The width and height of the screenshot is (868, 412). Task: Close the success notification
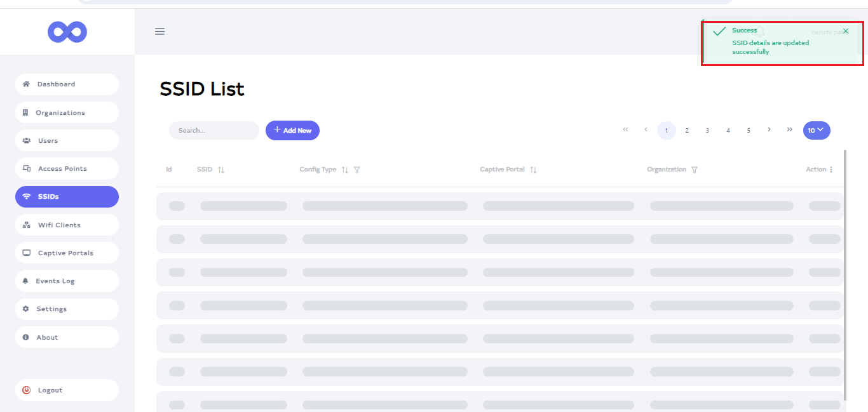[845, 31]
